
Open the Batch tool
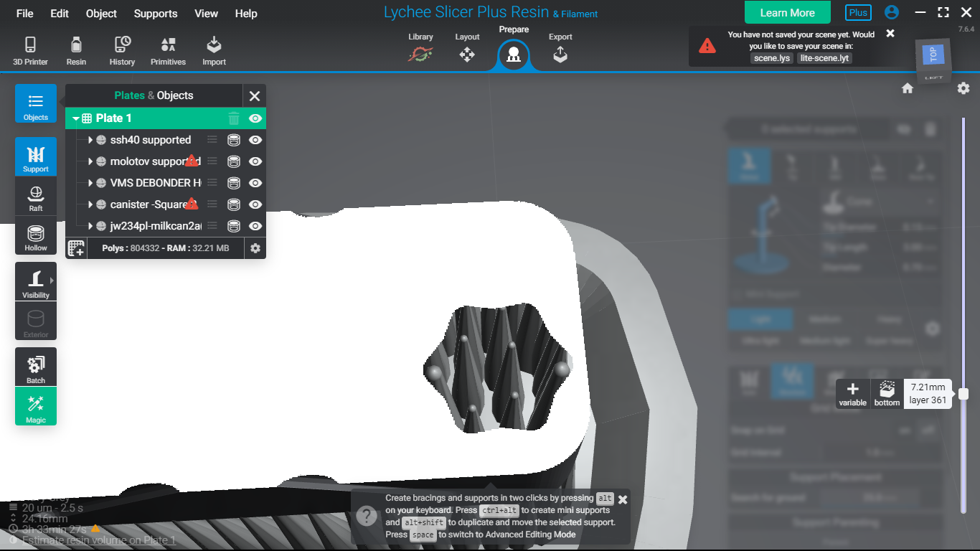36,367
